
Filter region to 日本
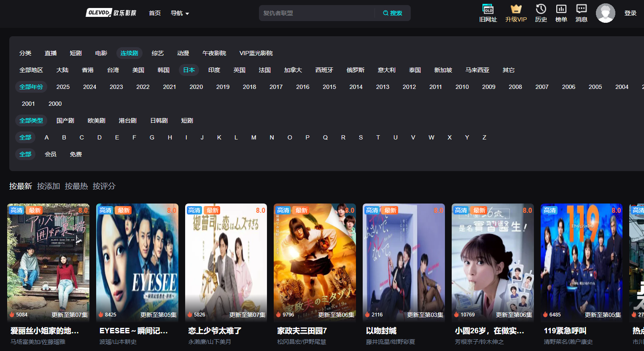point(189,70)
